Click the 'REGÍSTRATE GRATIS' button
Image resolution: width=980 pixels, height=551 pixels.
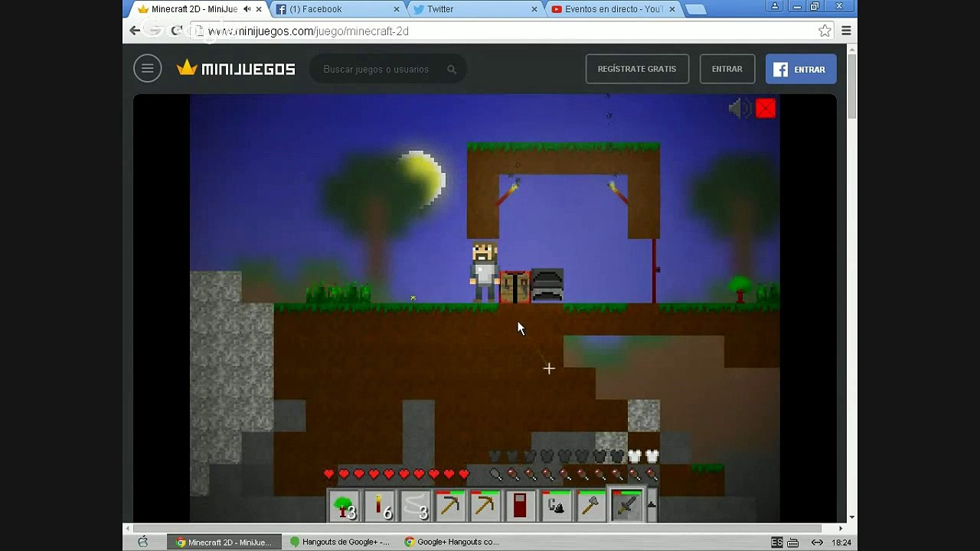(x=637, y=69)
